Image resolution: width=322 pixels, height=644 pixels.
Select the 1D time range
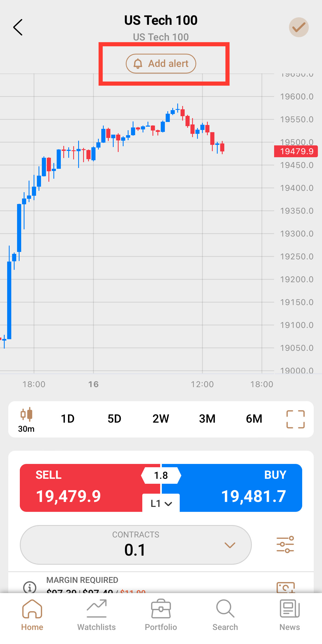[68, 419]
